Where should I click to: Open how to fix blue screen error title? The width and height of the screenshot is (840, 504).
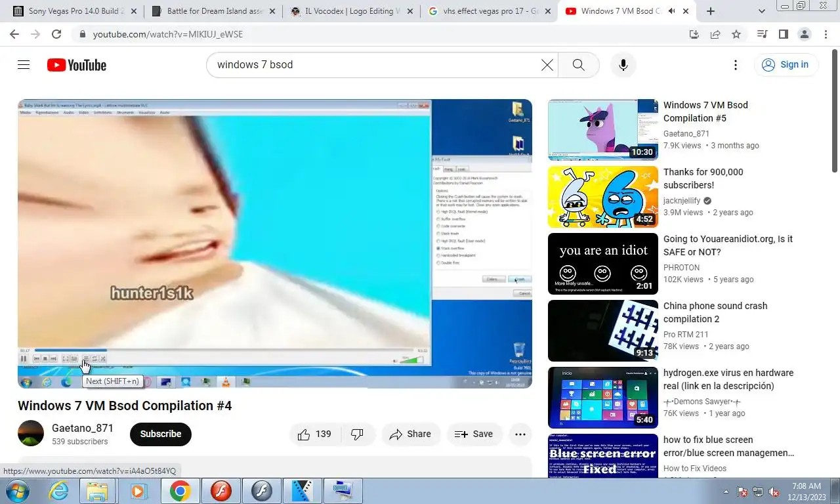[728, 446]
